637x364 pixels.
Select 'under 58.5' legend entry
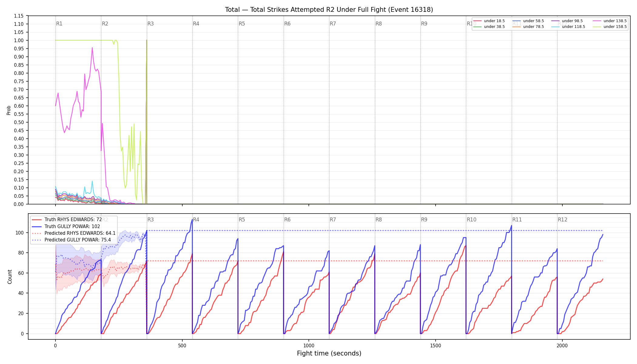coord(528,21)
